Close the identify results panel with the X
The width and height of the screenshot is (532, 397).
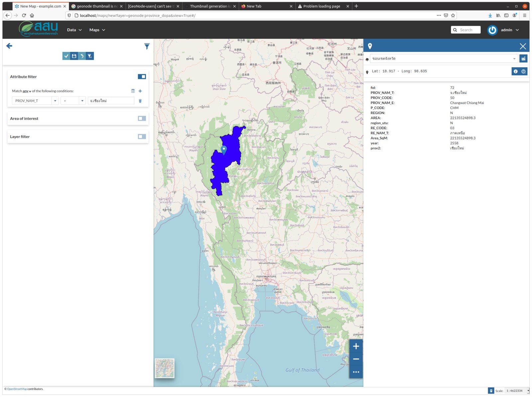(x=523, y=46)
